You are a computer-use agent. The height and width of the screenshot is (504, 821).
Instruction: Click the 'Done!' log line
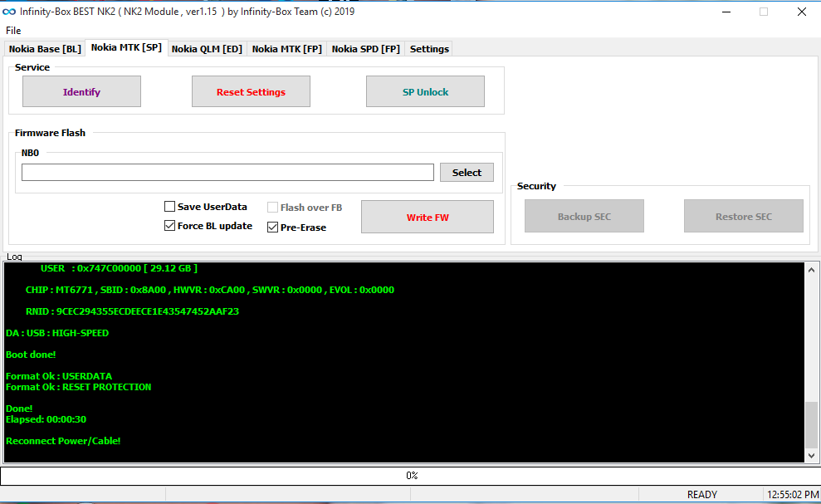19,409
